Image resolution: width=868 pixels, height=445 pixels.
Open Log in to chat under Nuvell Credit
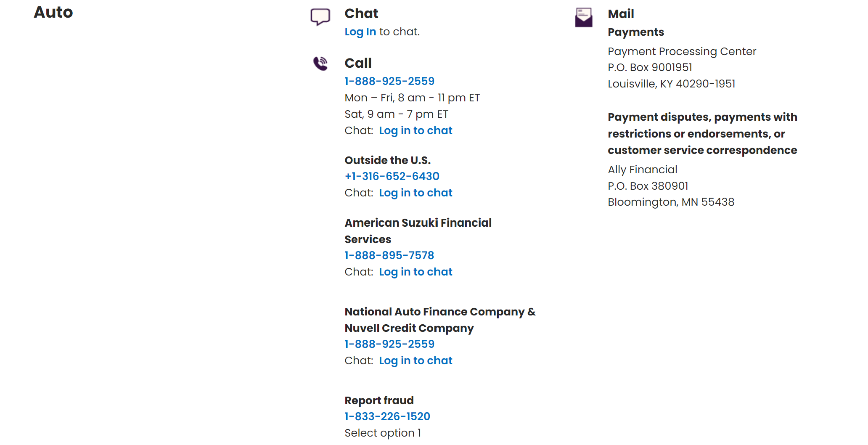[415, 361]
